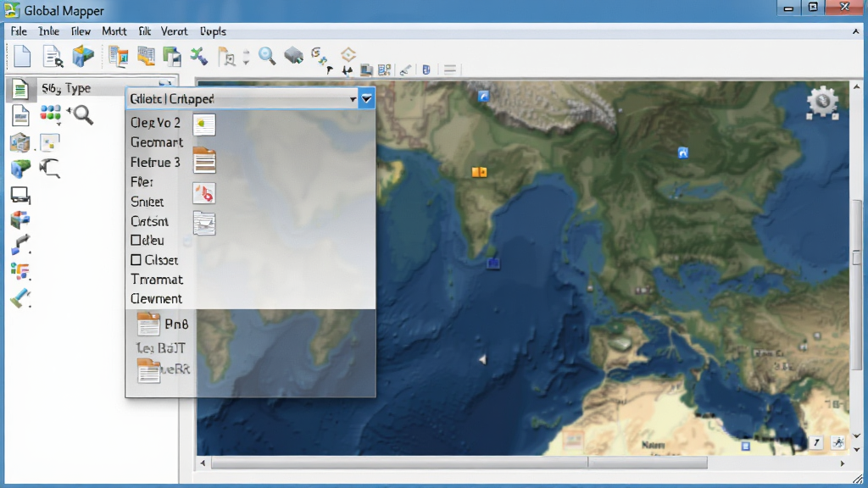Open the green wrench configuration tool

tap(198, 56)
